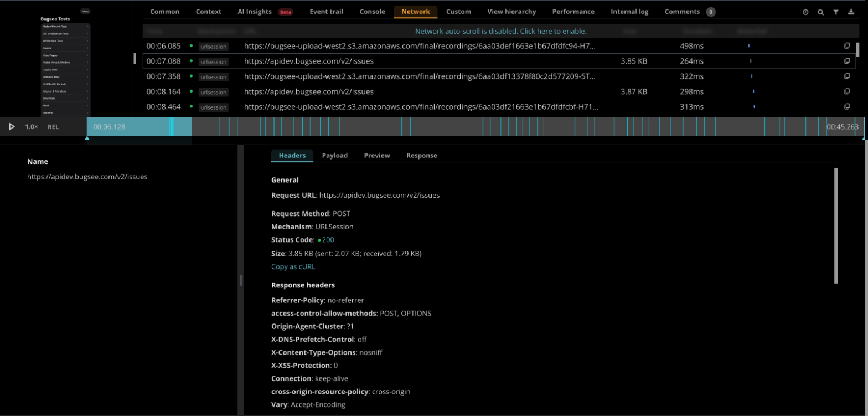
Task: Click the comments count badge 0
Action: [x=711, y=12]
